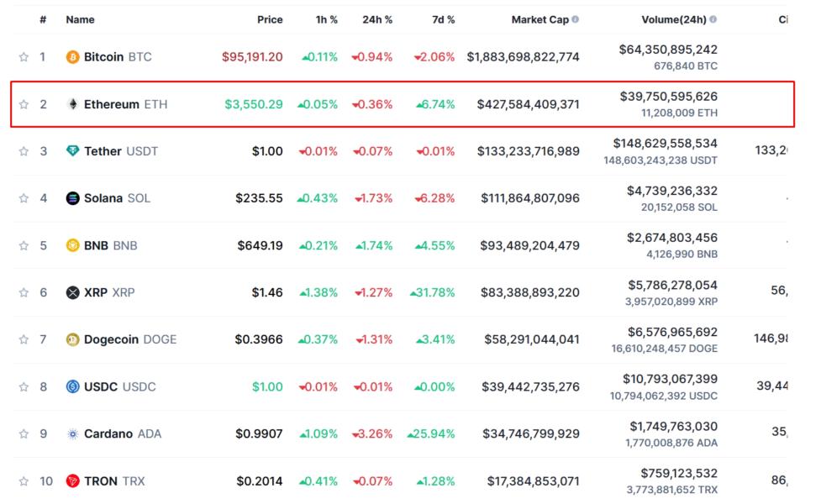Click Ethereum price $3,550.29
The width and height of the screenshot is (821, 504).
(x=254, y=104)
